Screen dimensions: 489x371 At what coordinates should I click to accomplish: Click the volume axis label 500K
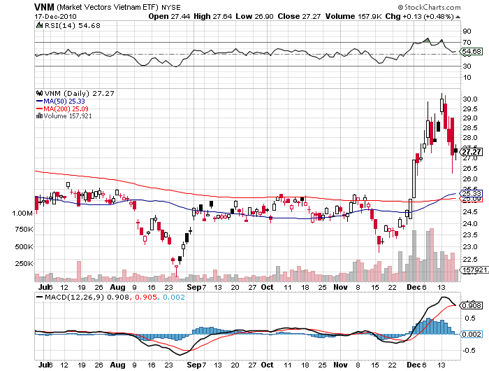(x=24, y=247)
